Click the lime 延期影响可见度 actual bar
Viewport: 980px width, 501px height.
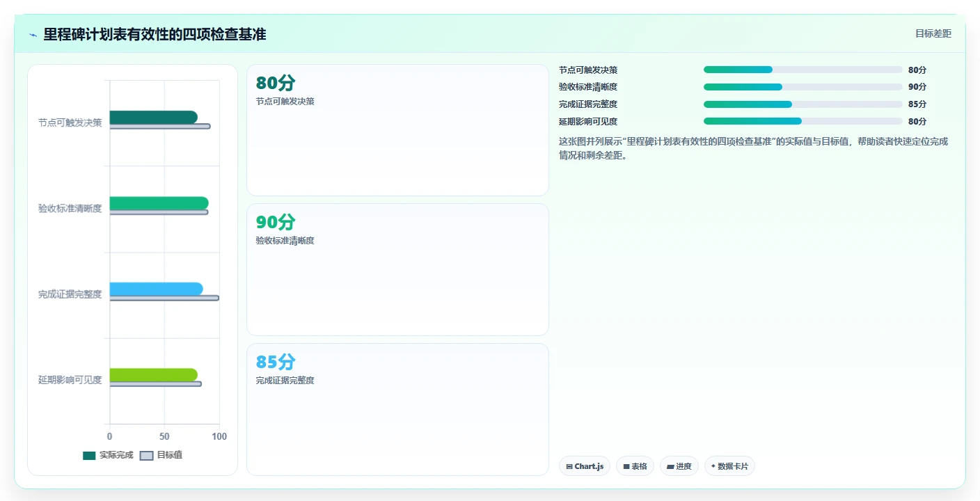(153, 375)
